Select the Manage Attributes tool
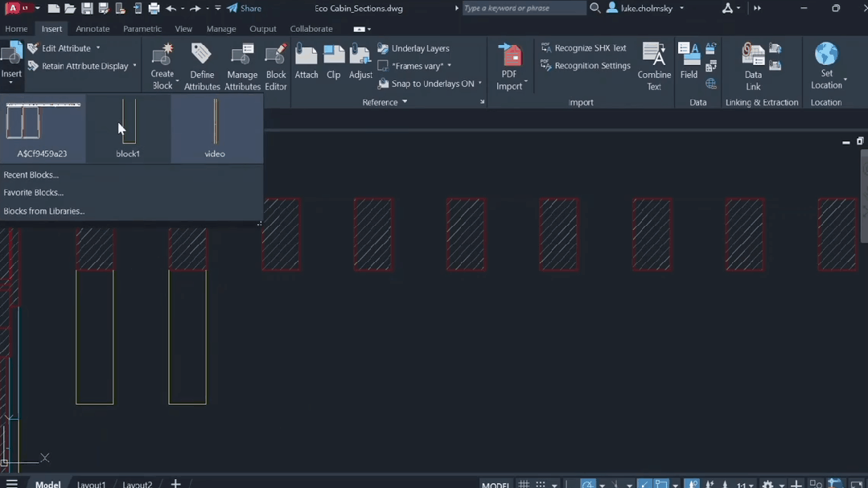 point(242,64)
